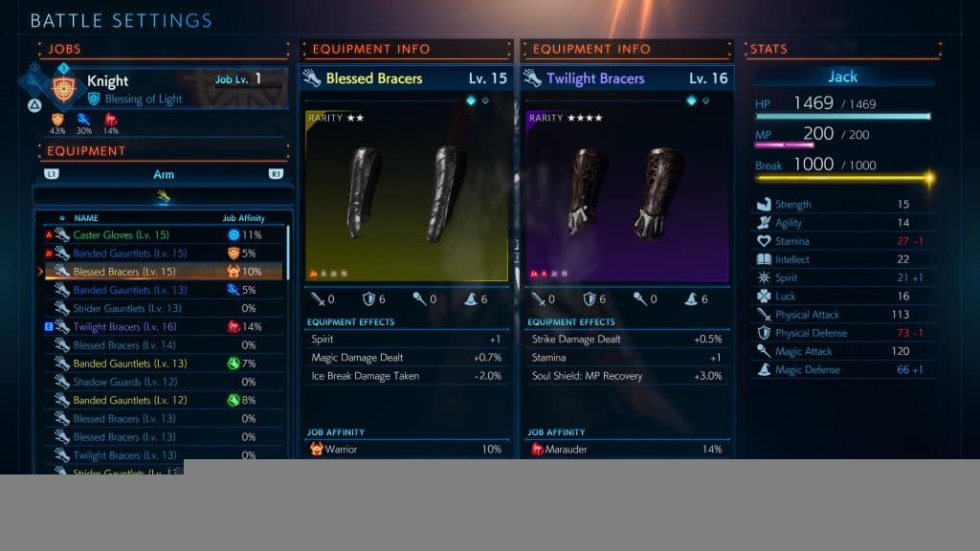This screenshot has width=980, height=551.
Task: Click the blue affinity icon for Caster Gloves
Action: tap(234, 235)
